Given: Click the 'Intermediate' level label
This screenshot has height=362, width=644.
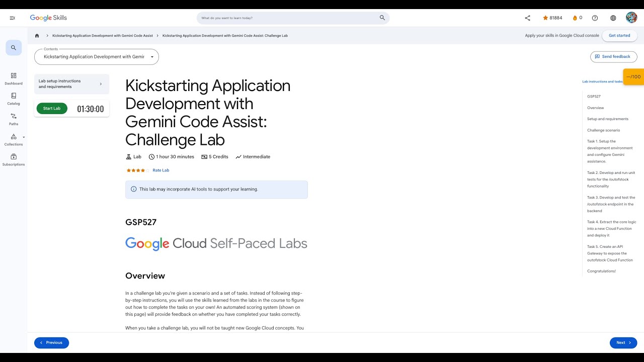Looking at the screenshot, I should 253,157.
